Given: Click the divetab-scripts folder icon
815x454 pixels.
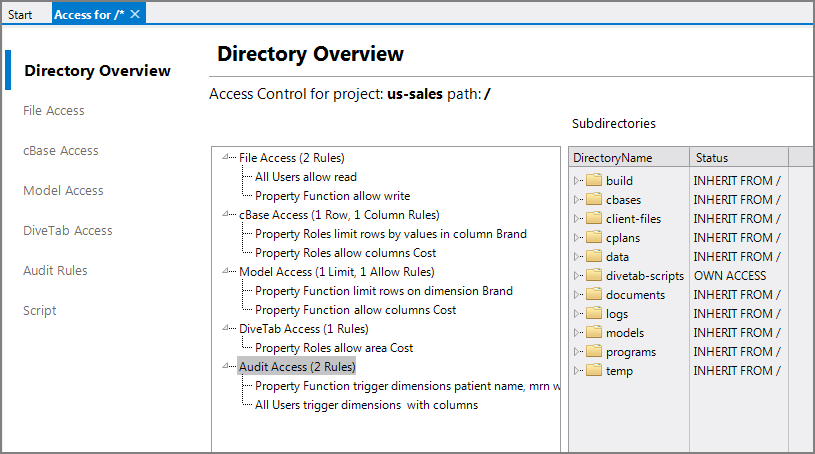Looking at the screenshot, I should (594, 275).
